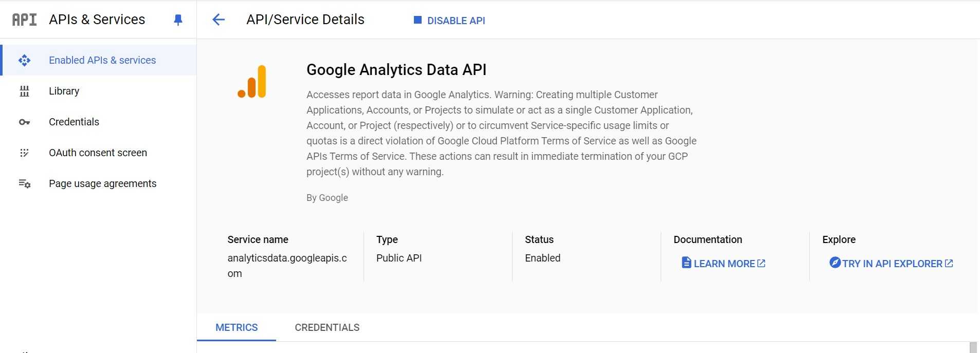Image resolution: width=980 pixels, height=353 pixels.
Task: Click the external link icon beside Learn More
Action: tap(761, 263)
